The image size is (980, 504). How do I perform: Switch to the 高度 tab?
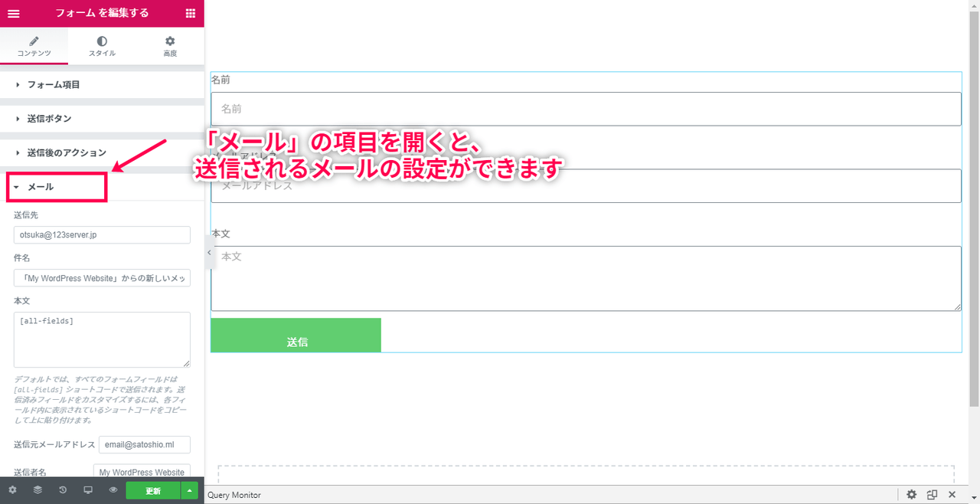tap(170, 46)
